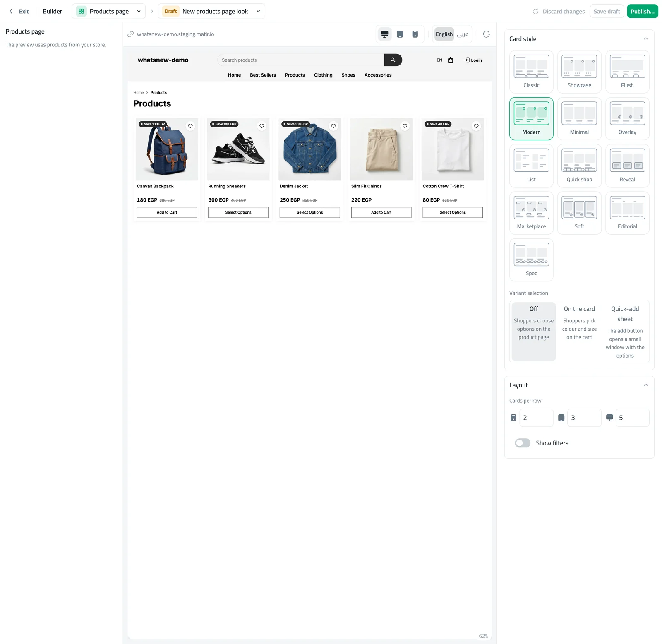Switch preview language to English
Image resolution: width=662 pixels, height=644 pixels.
444,34
